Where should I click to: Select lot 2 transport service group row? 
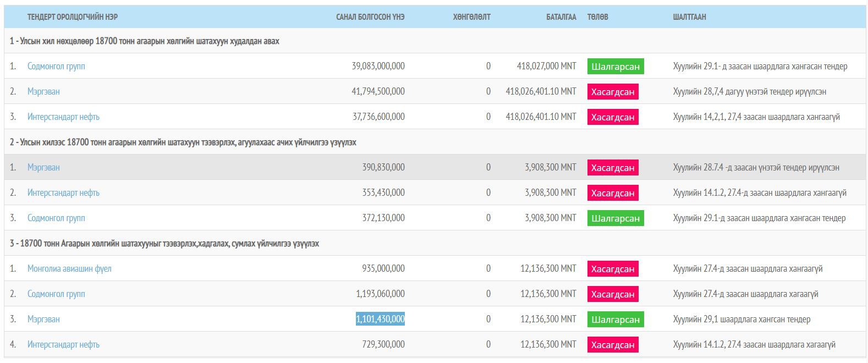click(x=183, y=142)
